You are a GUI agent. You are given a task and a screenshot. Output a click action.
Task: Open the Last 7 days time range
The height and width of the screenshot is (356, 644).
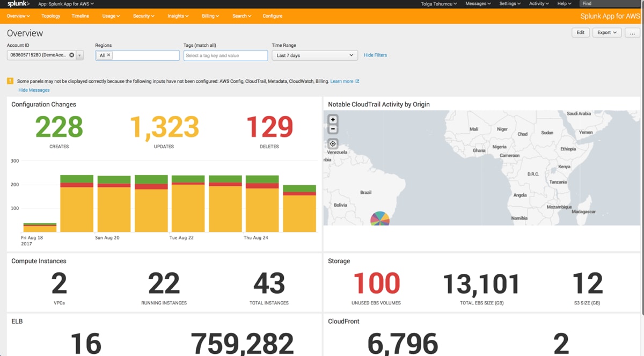pos(314,55)
